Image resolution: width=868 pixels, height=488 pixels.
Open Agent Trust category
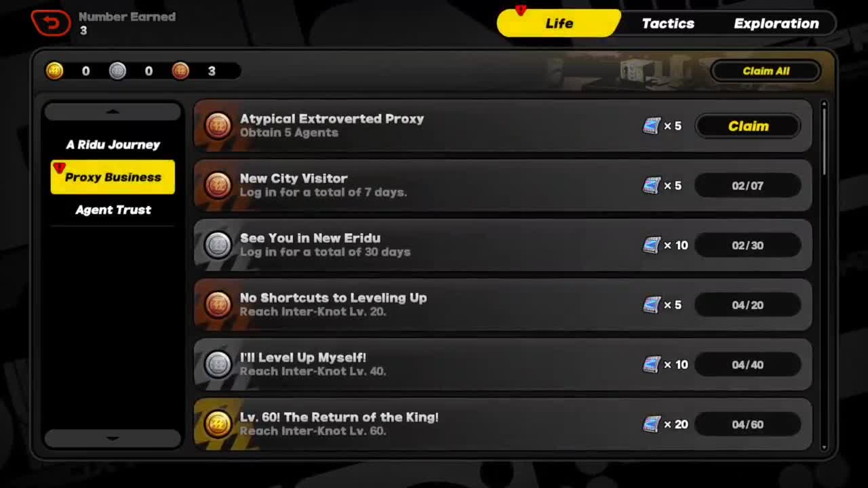click(113, 209)
